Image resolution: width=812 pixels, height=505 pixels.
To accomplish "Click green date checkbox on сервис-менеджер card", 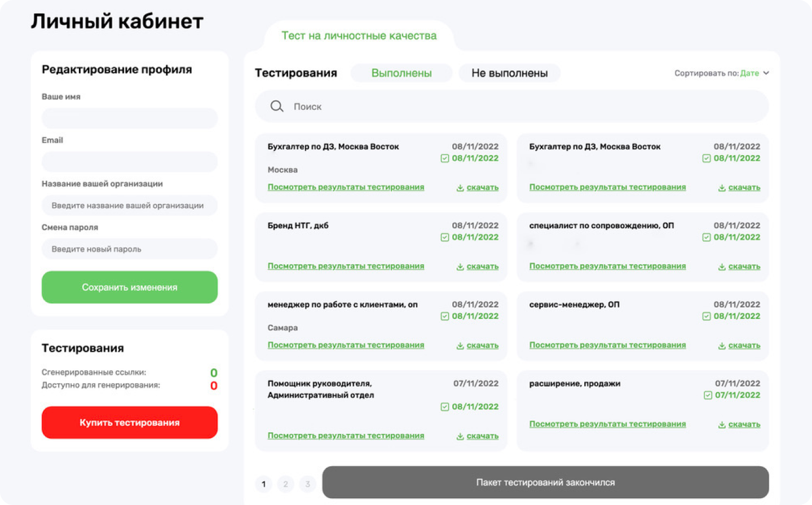I will click(x=707, y=316).
